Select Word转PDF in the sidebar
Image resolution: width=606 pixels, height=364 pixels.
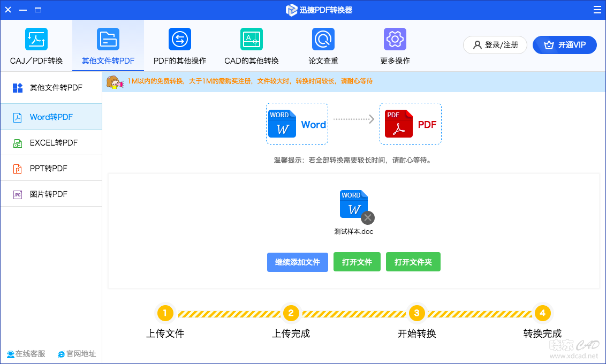coord(51,117)
